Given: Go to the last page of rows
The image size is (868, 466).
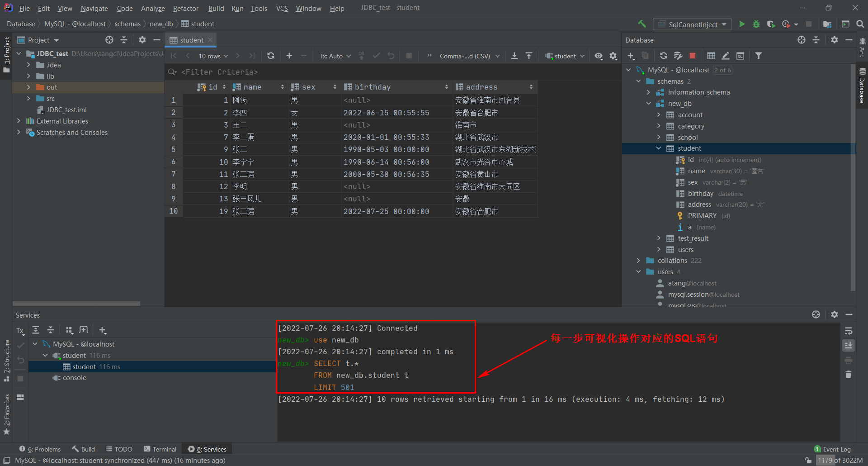Looking at the screenshot, I should coord(252,56).
